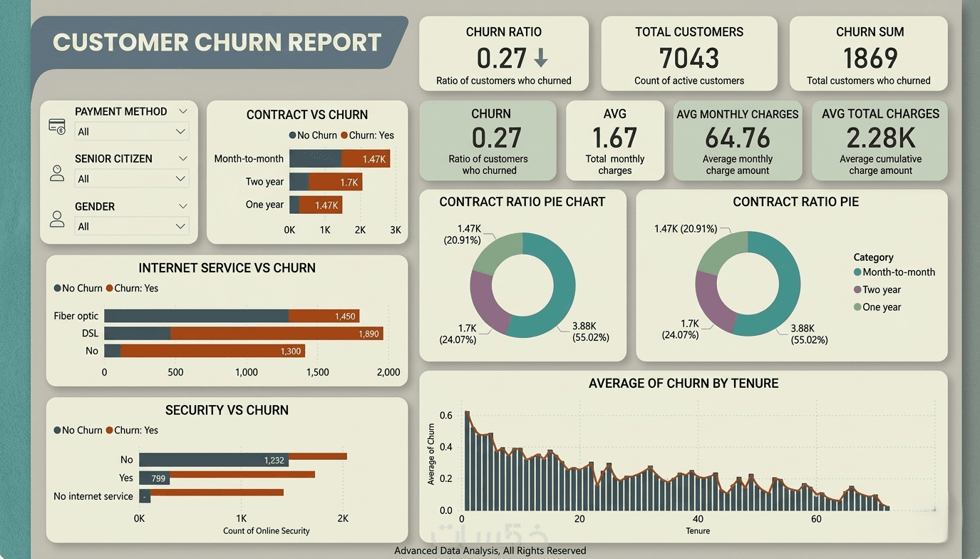Collapse the Payment Method slicer header chevron
980x559 pixels.
(183, 111)
